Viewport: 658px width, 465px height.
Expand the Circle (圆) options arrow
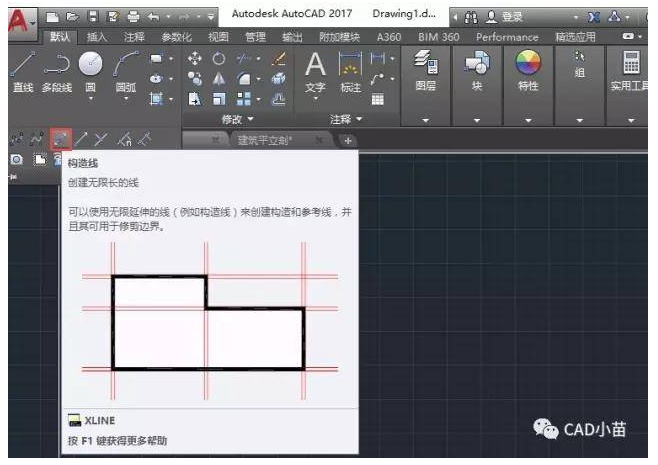click(x=91, y=99)
